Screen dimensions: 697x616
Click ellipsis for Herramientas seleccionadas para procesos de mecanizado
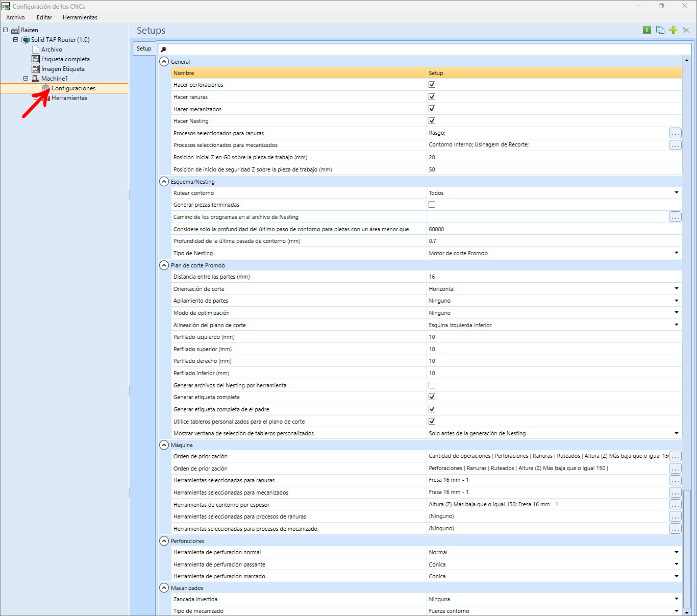675,529
